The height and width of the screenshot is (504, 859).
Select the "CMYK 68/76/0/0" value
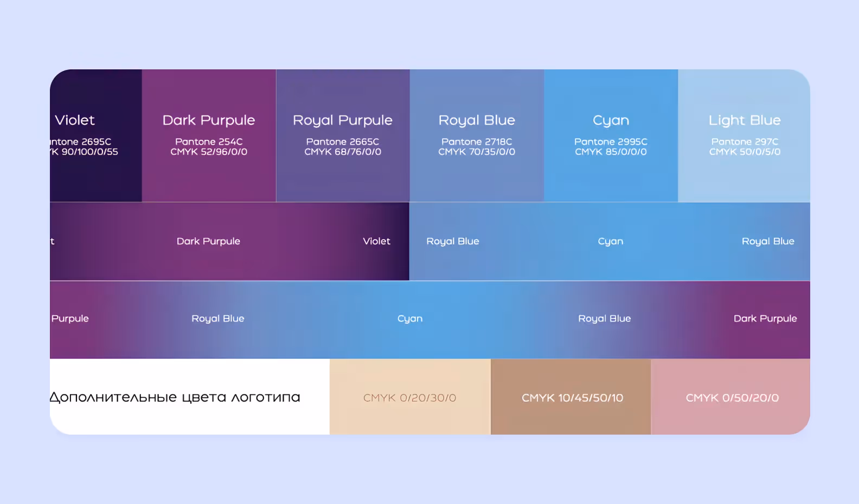pyautogui.click(x=343, y=152)
